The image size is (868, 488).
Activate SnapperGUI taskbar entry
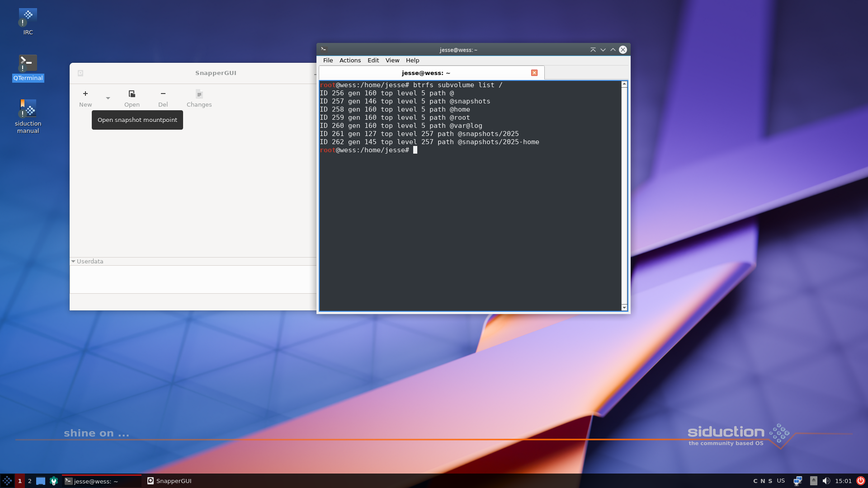point(170,481)
